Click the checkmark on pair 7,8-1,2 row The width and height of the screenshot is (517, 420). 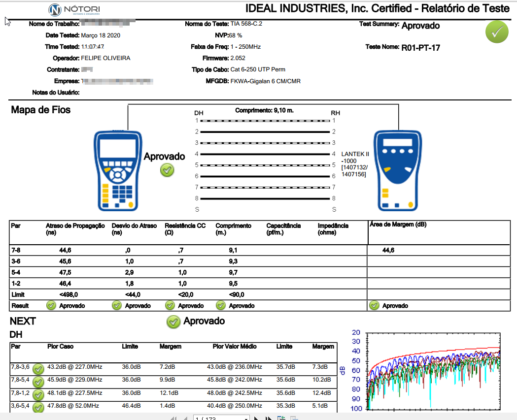tap(38, 394)
